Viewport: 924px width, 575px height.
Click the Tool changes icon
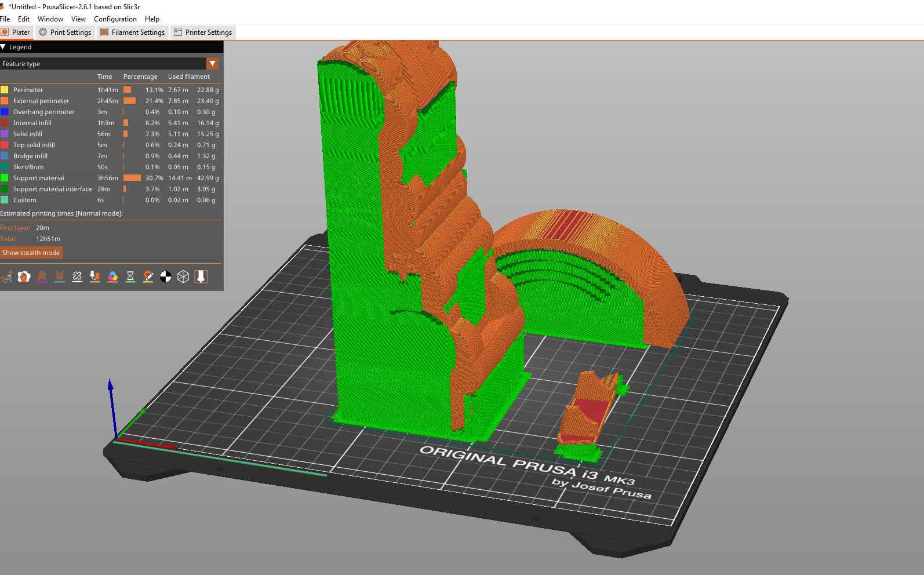click(95, 277)
